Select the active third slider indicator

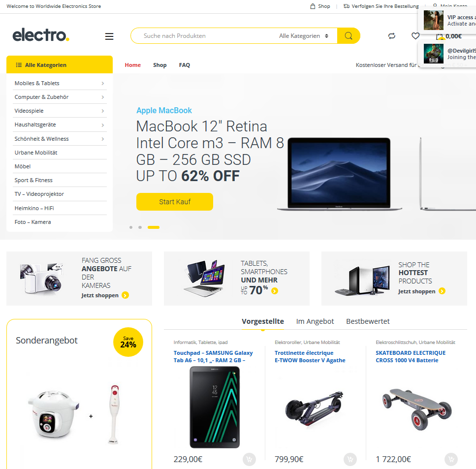154,227
